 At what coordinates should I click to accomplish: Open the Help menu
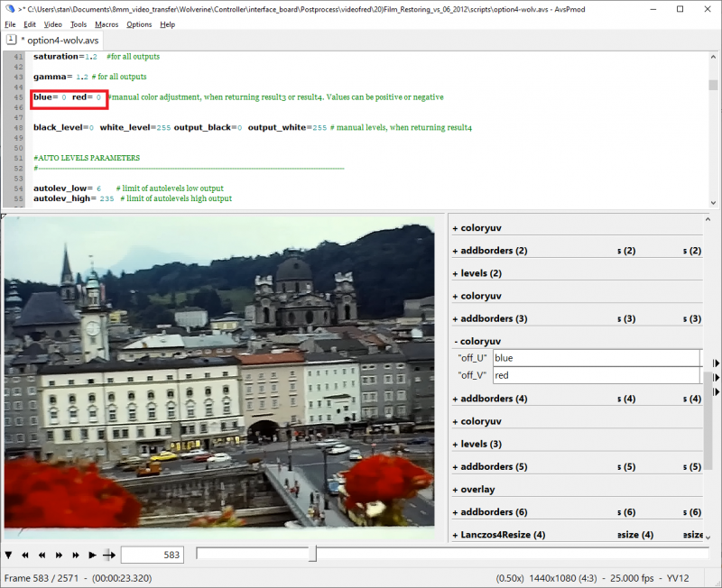tap(168, 24)
